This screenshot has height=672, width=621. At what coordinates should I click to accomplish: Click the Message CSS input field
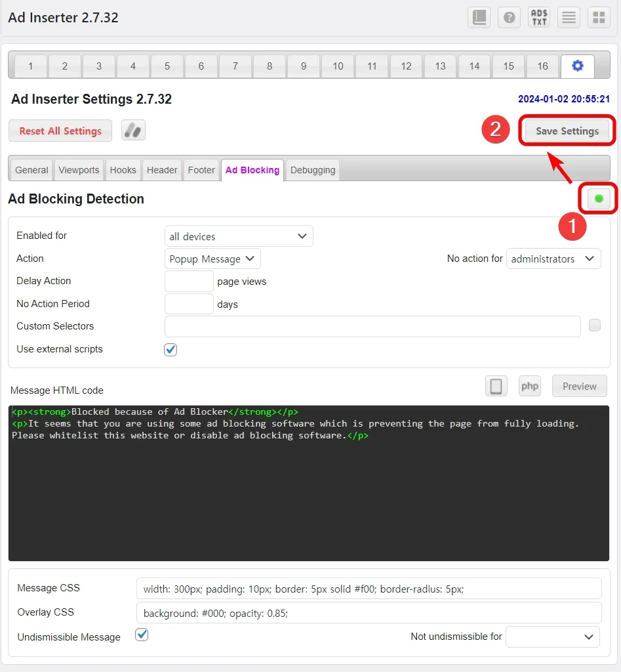coord(369,589)
